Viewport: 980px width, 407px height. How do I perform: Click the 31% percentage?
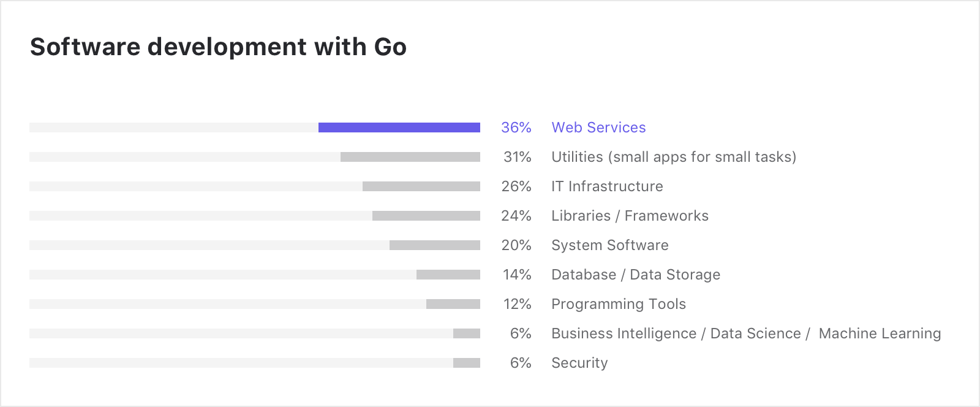pyautogui.click(x=518, y=157)
